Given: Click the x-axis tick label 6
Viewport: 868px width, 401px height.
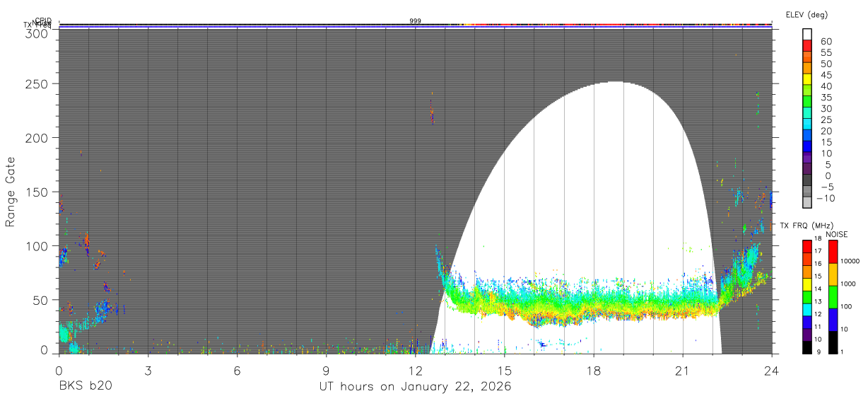Looking at the screenshot, I should coord(237,370).
